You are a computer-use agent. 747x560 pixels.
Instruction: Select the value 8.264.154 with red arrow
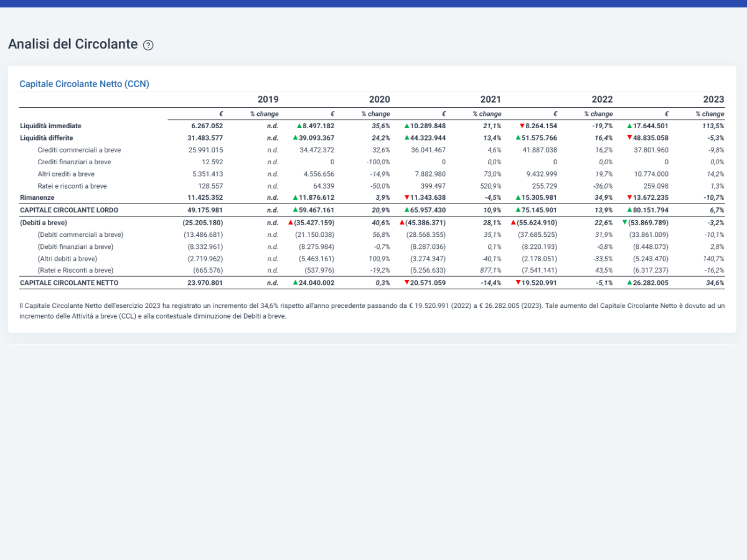point(538,126)
